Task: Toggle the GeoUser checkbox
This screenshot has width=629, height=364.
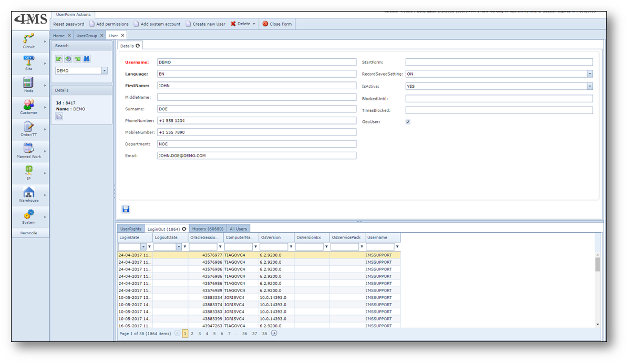Action: click(408, 122)
